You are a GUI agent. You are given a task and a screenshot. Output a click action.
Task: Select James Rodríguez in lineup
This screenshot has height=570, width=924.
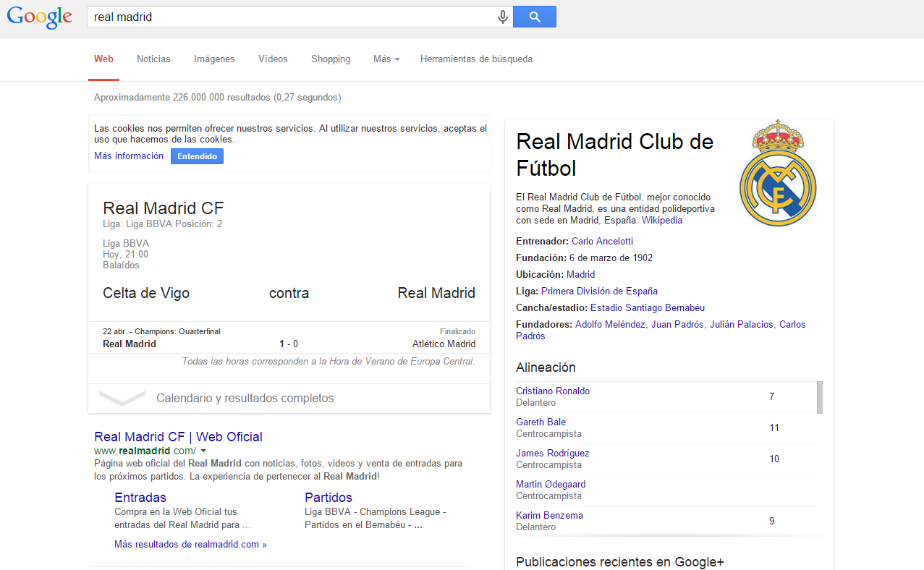[x=552, y=454]
